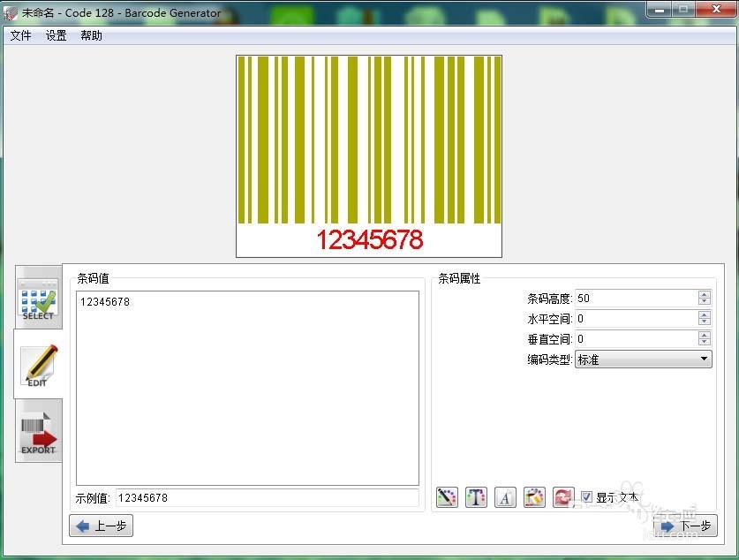The width and height of the screenshot is (739, 560).
Task: Decrease 水平空间 with down stepper
Action: [704, 322]
